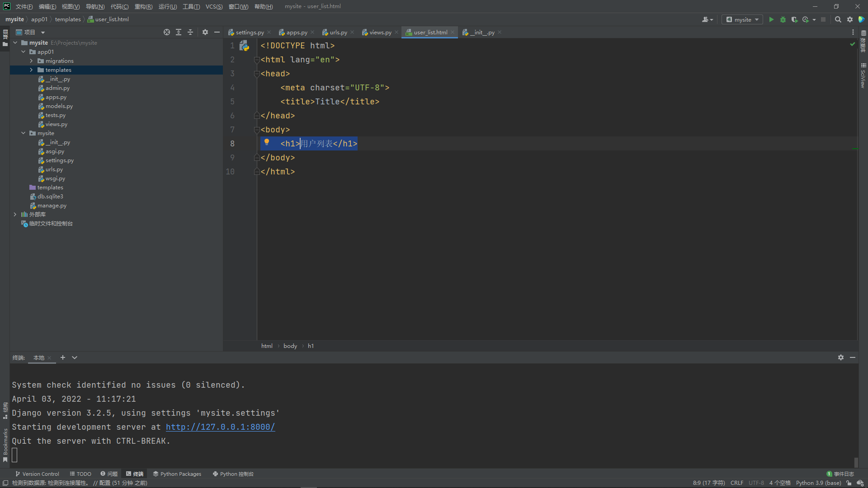868x488 pixels.
Task: Select models.py in project tree
Action: (x=59, y=106)
